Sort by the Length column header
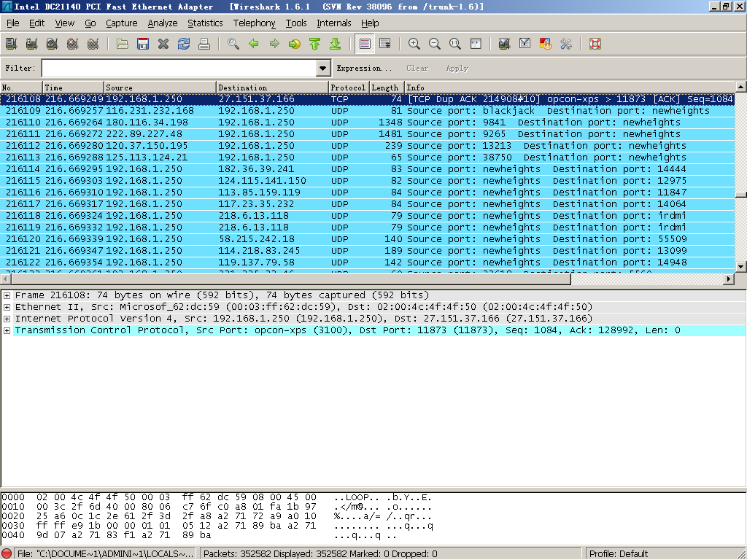Image resolution: width=747 pixels, height=560 pixels. (387, 87)
